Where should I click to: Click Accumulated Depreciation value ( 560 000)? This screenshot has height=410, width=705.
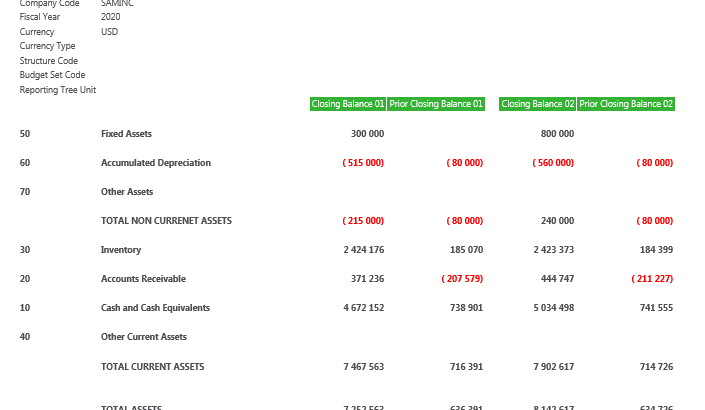(x=553, y=163)
